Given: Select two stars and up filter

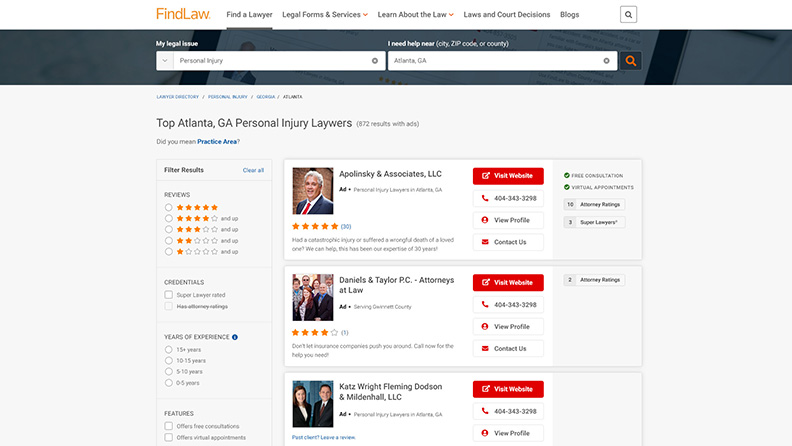Looking at the screenshot, I should pos(169,240).
